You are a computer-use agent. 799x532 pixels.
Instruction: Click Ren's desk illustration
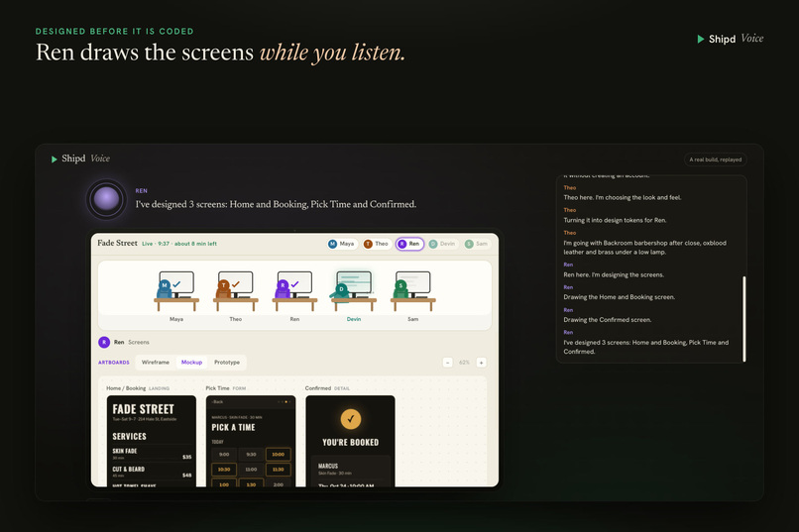294,291
